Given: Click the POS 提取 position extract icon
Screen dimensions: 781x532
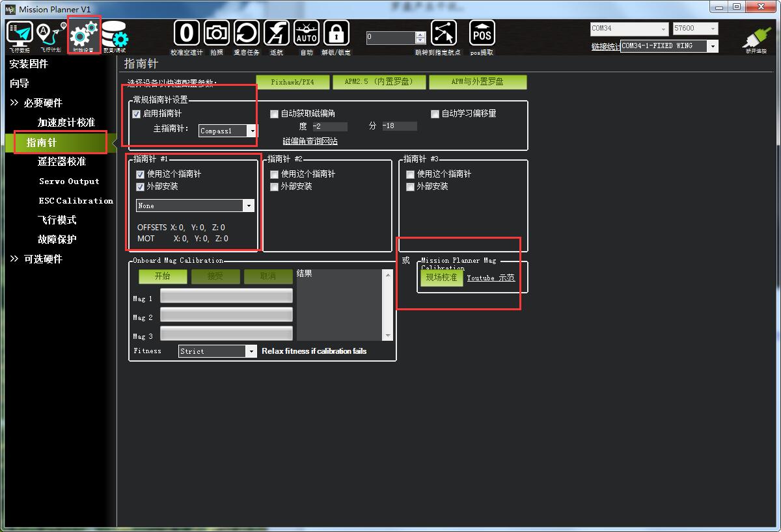Looking at the screenshot, I should click(x=482, y=32).
